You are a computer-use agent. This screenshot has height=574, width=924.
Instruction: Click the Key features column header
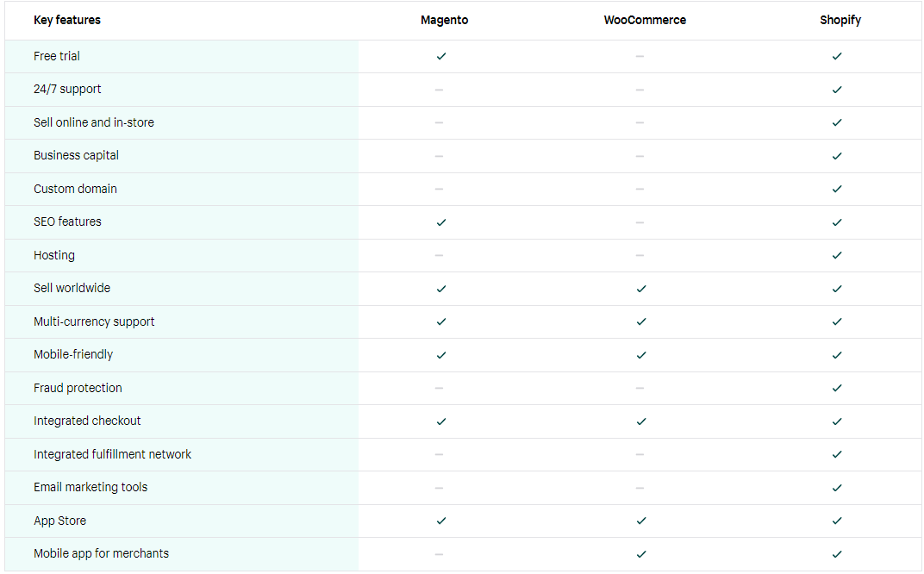point(67,20)
